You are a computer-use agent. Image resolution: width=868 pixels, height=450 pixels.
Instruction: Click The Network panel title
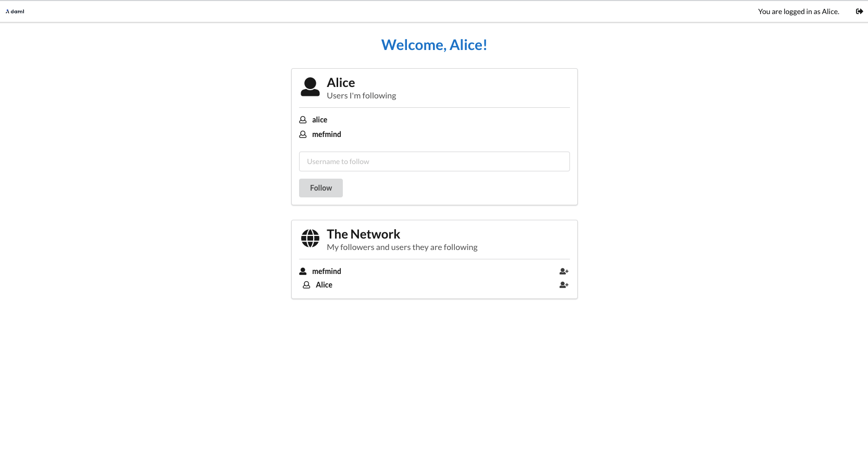363,234
